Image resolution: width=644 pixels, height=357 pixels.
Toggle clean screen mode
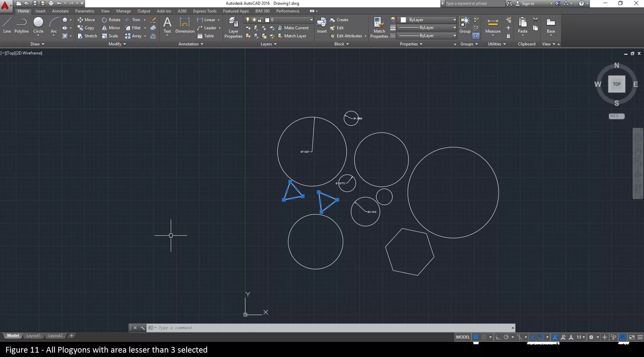(632, 337)
